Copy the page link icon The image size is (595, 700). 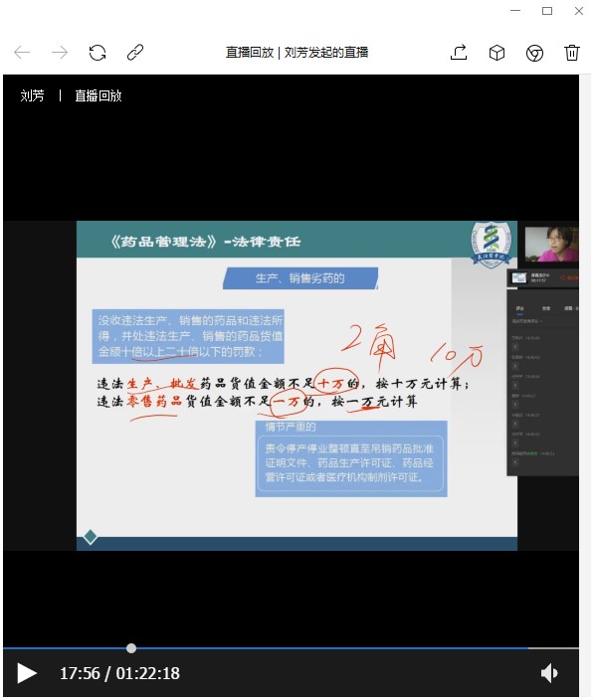point(135,53)
